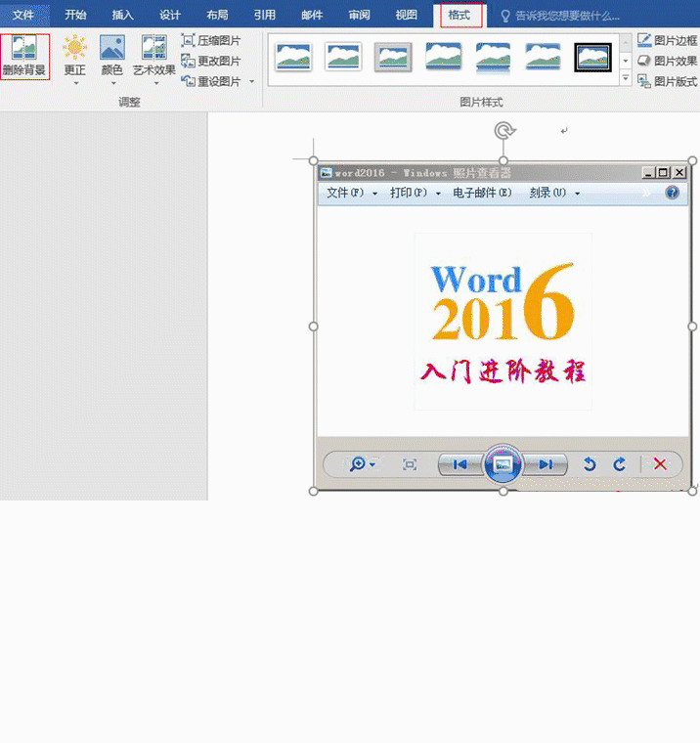Click the Tell me what you want search box
This screenshot has width=700, height=743.
pyautogui.click(x=561, y=16)
